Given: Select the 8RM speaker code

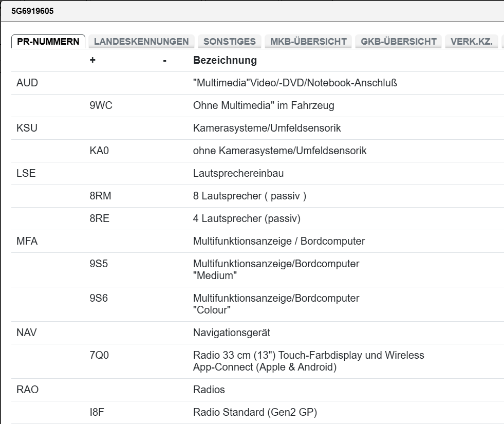Looking at the screenshot, I should [x=100, y=196].
